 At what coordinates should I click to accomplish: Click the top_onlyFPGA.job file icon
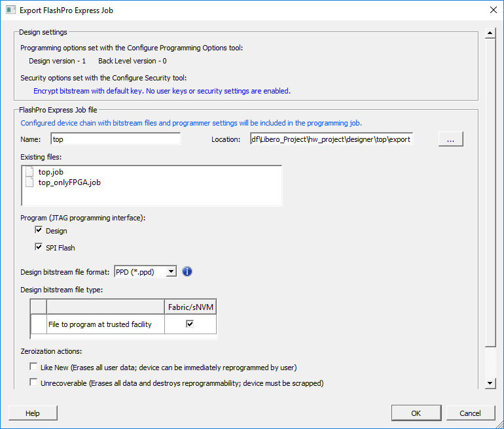click(29, 182)
